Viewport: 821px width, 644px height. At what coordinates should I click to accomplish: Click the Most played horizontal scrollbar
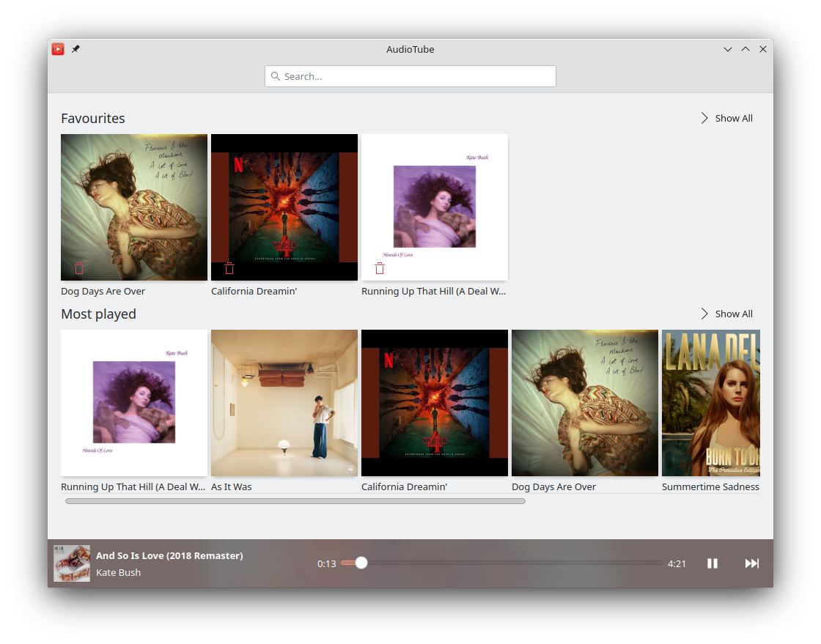point(295,501)
